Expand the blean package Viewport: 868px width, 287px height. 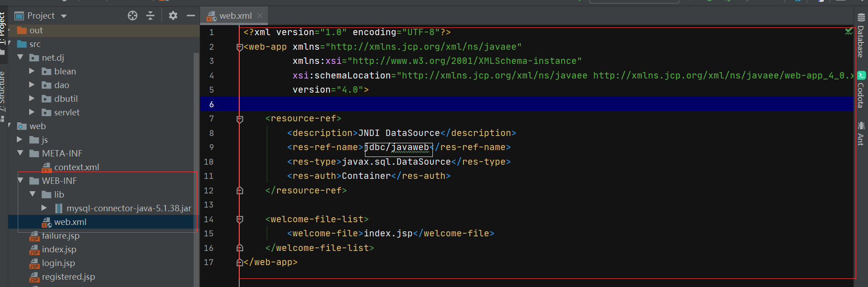(32, 71)
